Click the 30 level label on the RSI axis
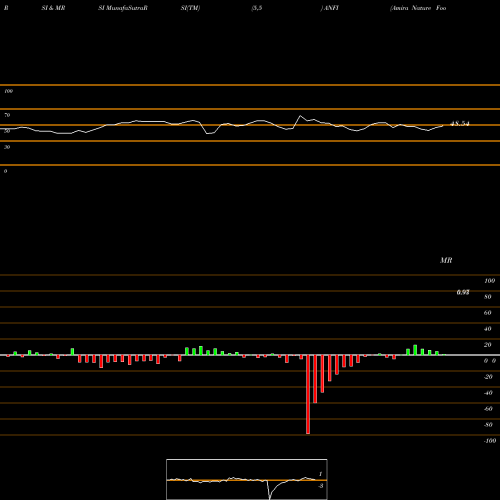The height and width of the screenshot is (500, 500). (7, 147)
